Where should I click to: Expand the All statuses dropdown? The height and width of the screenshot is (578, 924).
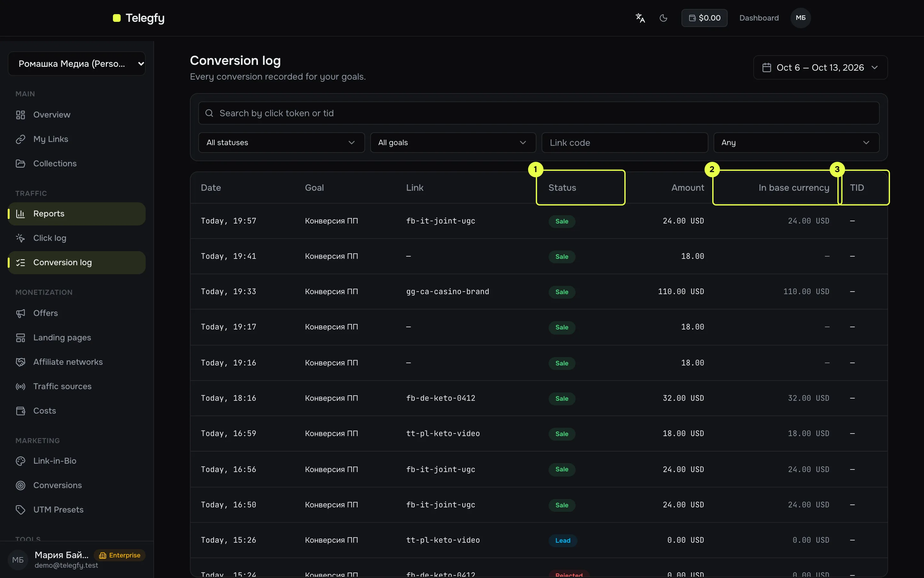coord(281,143)
